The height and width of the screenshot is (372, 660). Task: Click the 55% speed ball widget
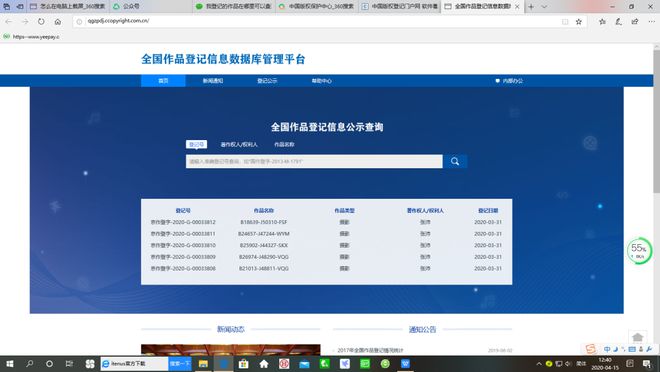tap(639, 251)
